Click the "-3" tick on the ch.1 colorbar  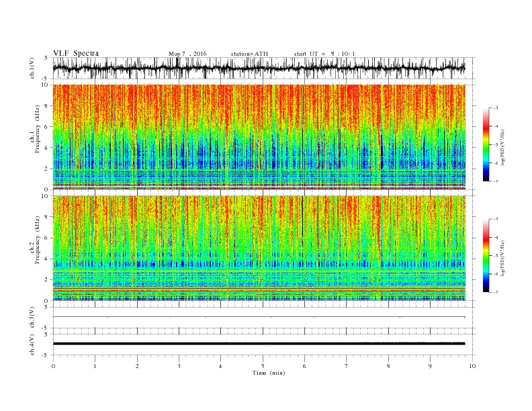click(495, 108)
